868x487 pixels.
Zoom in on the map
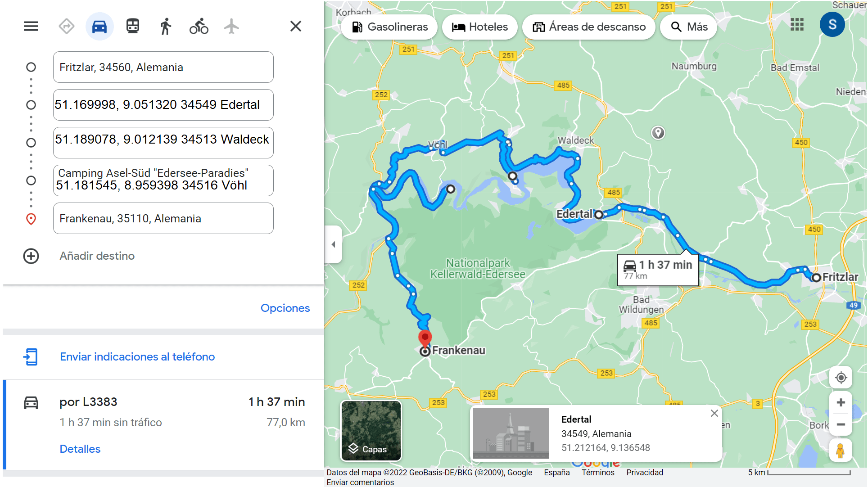841,402
